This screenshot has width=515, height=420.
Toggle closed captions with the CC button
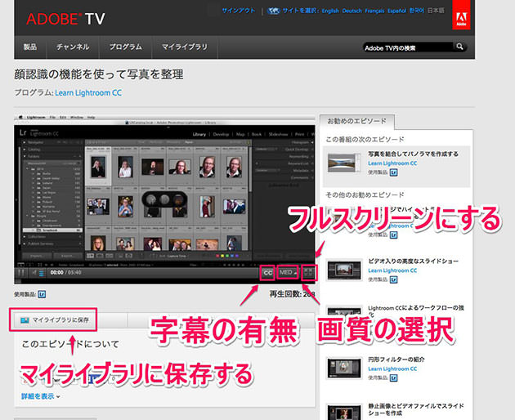click(x=267, y=273)
